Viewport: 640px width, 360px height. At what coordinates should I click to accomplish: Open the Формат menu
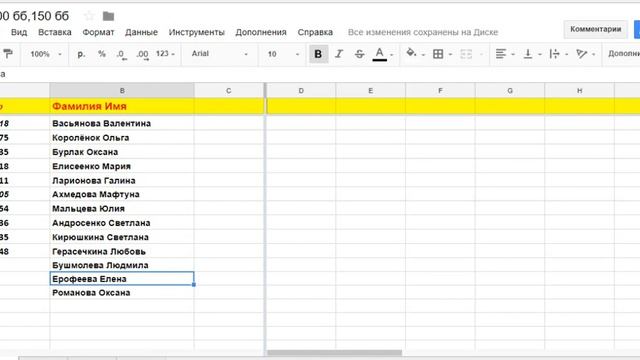[x=98, y=32]
